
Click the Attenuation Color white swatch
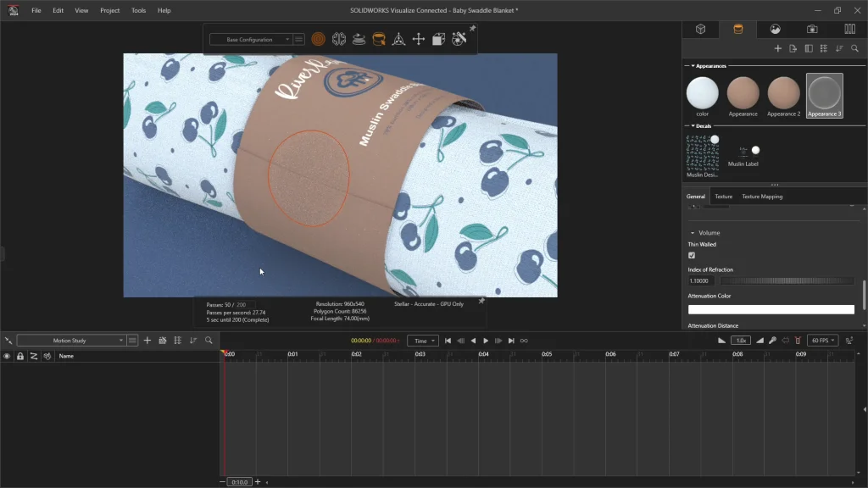(x=771, y=310)
